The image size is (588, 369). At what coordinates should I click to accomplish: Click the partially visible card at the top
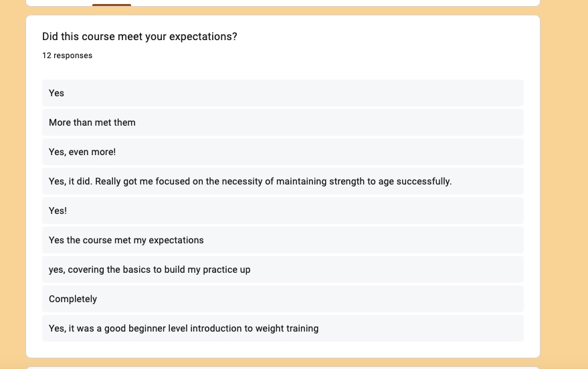click(283, 3)
